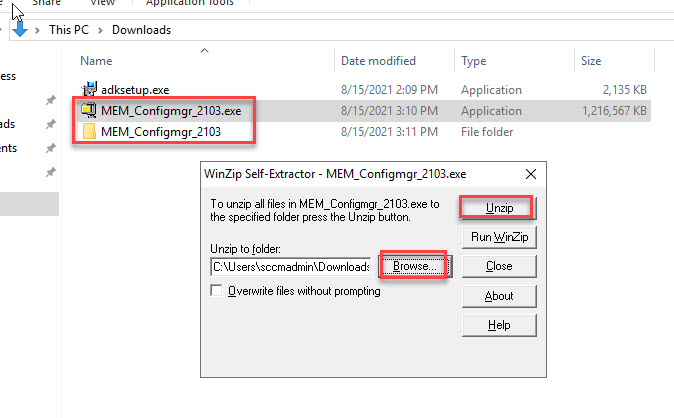Open the Share ribbon tab
674x418 pixels.
46,4
